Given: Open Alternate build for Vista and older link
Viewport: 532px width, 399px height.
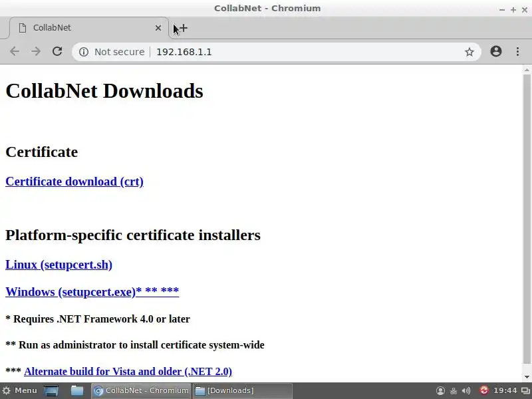Looking at the screenshot, I should (x=128, y=372).
